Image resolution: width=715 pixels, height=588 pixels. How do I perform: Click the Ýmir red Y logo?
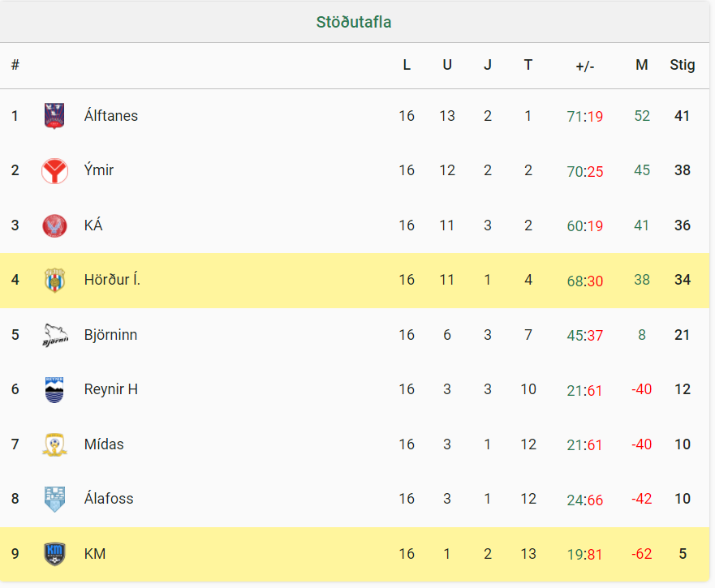[54, 171]
